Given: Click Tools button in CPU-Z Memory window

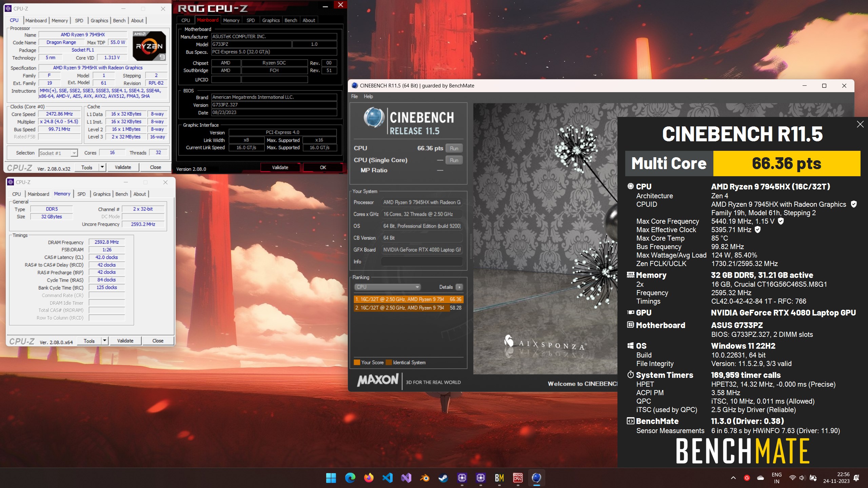Looking at the screenshot, I should tap(89, 341).
